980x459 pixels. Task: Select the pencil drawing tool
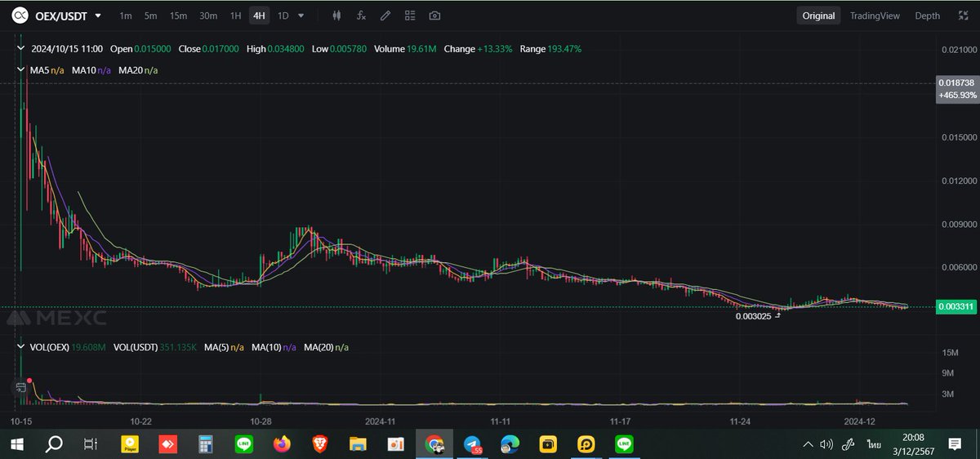[x=385, y=16]
